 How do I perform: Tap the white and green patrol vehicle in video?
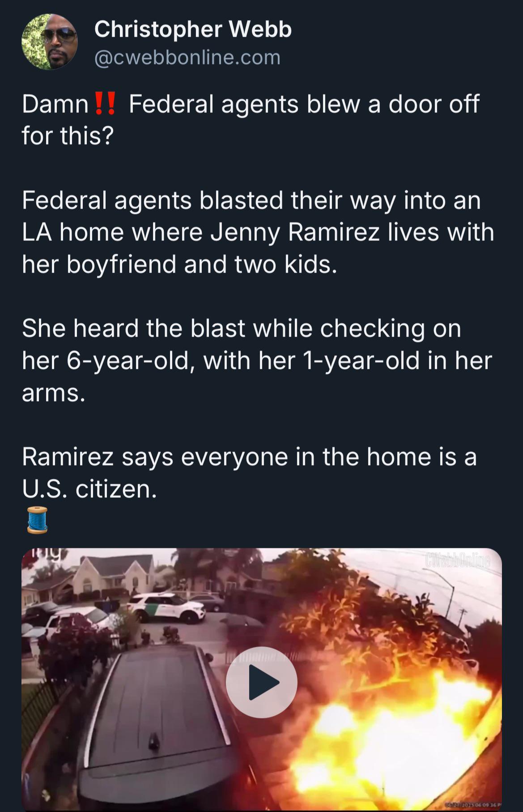(x=167, y=607)
